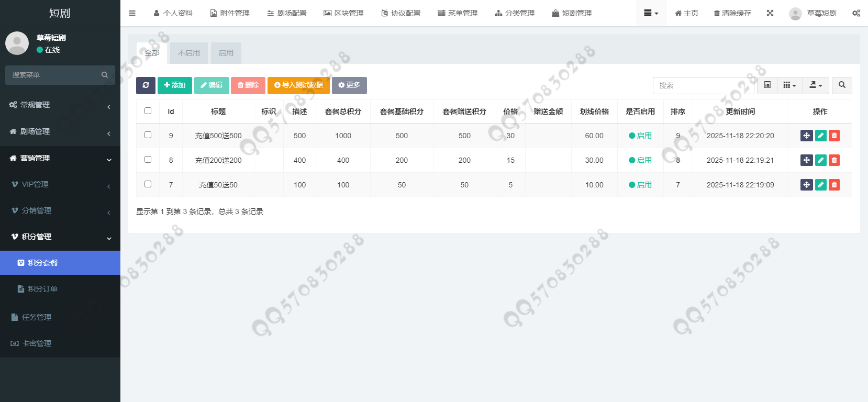868x402 pixels.
Task: Click the 主页 link in top bar
Action: pyautogui.click(x=686, y=13)
